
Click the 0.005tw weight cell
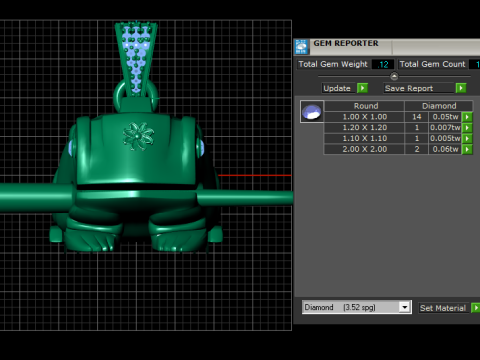click(x=445, y=138)
